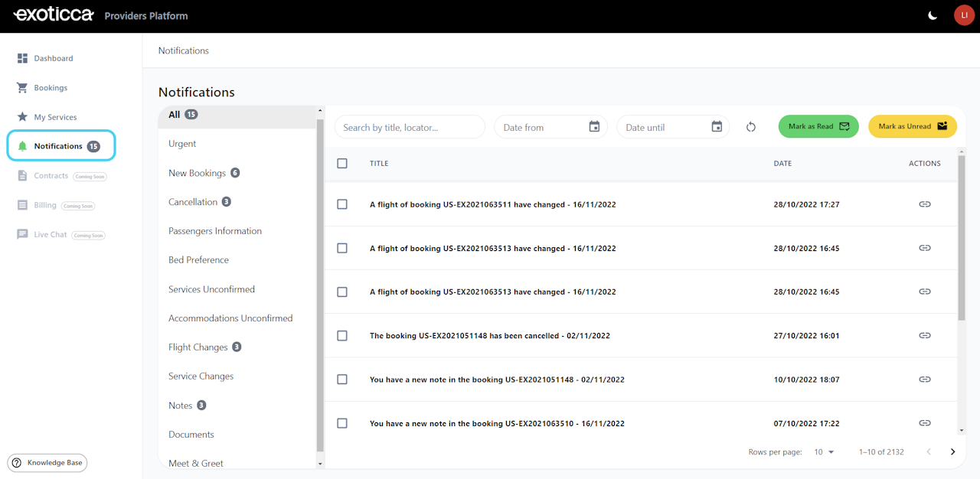Click the scroll down arrow of category list
The height and width of the screenshot is (479, 980).
320,464
